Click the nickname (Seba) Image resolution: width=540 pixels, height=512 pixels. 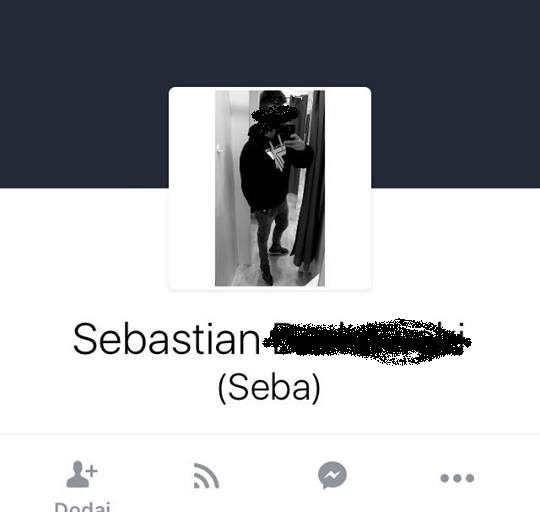coord(269,388)
